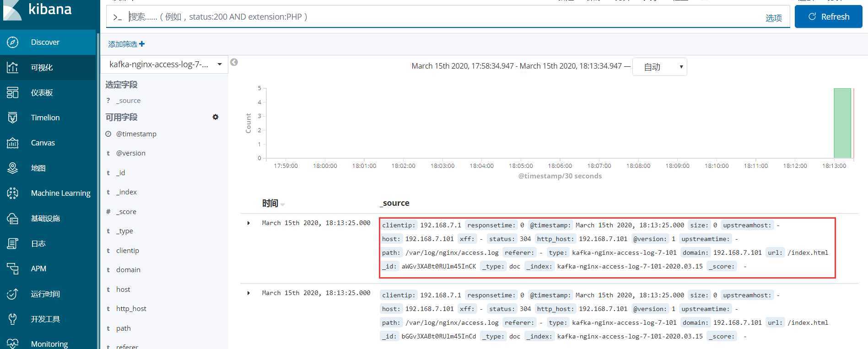Select the clientip field
This screenshot has width=868, height=349.
(x=128, y=251)
